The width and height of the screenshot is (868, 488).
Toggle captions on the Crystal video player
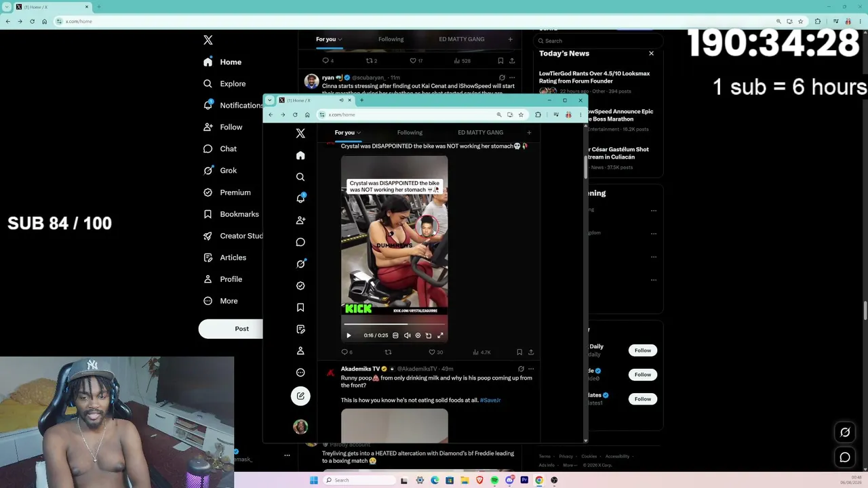(395, 335)
